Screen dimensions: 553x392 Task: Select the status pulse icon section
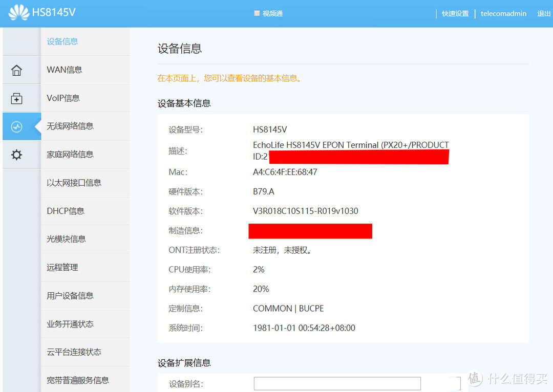pos(16,126)
